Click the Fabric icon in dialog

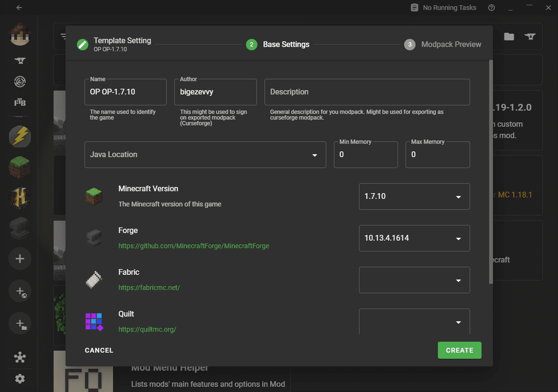coord(94,280)
